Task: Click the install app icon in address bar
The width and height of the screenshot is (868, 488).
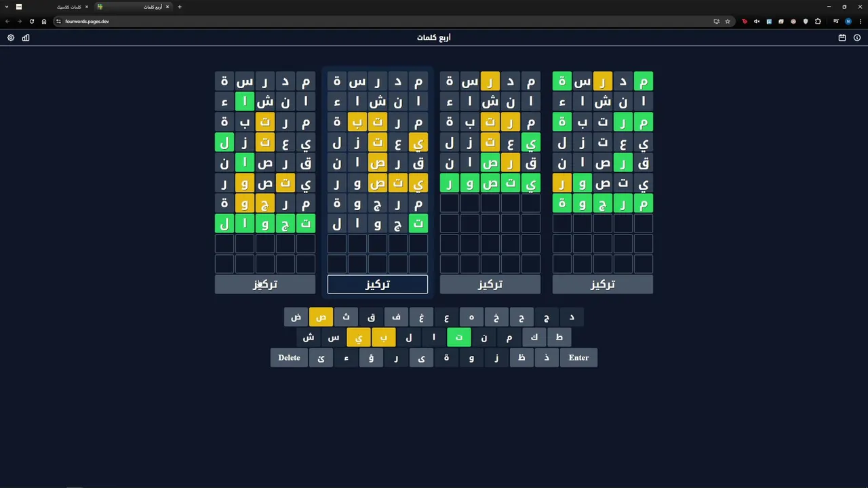Action: [716, 21]
